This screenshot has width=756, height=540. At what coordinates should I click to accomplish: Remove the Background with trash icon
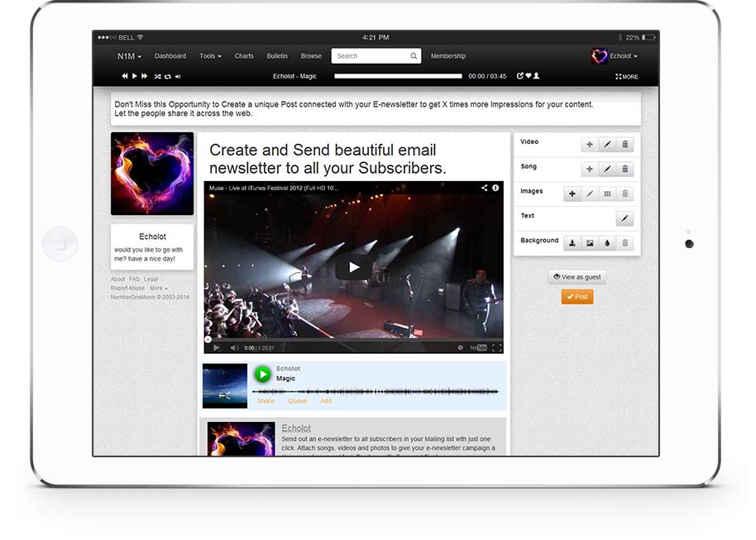[x=624, y=243]
